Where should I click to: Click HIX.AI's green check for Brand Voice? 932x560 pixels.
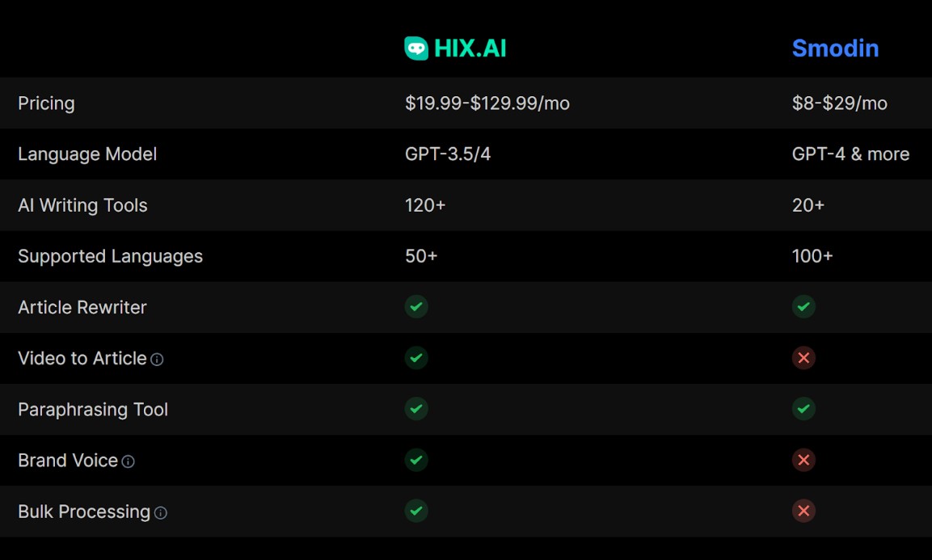tap(416, 460)
